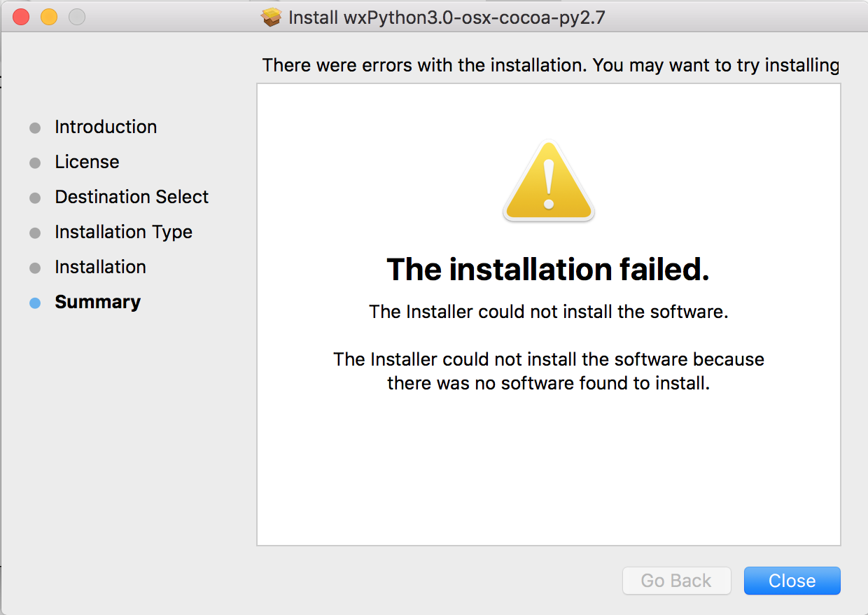868x615 pixels.
Task: Click "The installation failed." heading
Action: coord(548,270)
